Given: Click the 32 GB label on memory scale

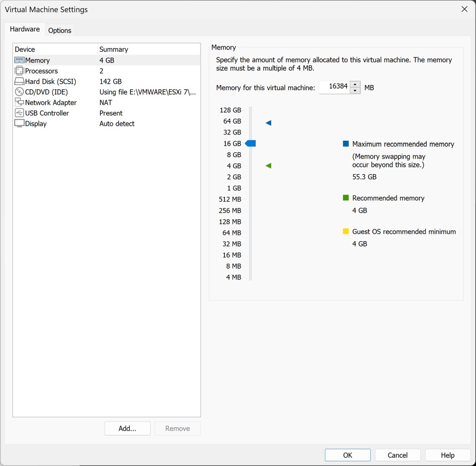Looking at the screenshot, I should (232, 132).
